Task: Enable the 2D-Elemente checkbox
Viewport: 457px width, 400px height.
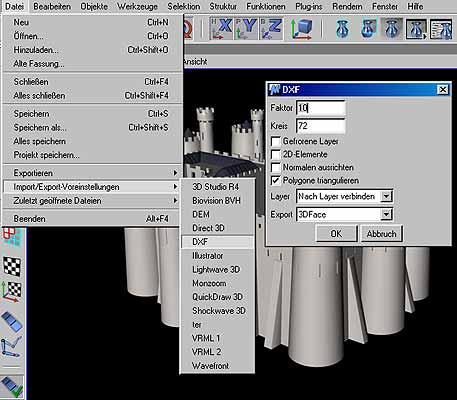Action: 275,155
